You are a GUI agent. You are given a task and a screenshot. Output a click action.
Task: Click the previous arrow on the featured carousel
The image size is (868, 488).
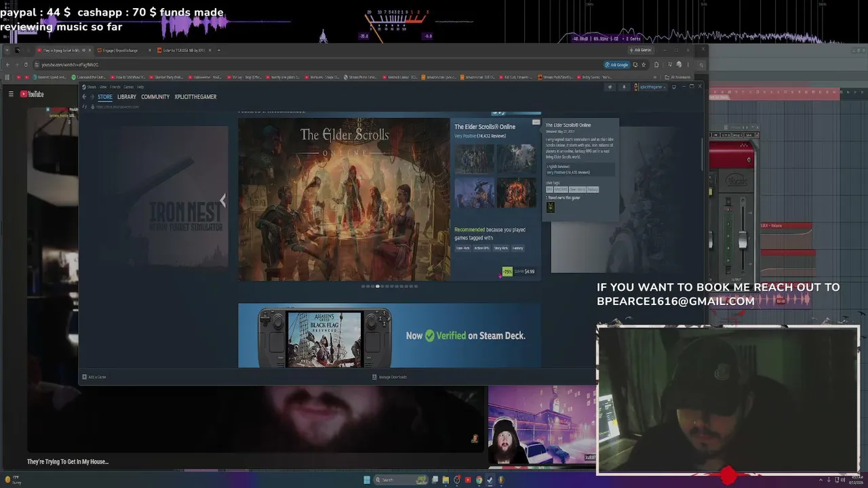pyautogui.click(x=223, y=200)
